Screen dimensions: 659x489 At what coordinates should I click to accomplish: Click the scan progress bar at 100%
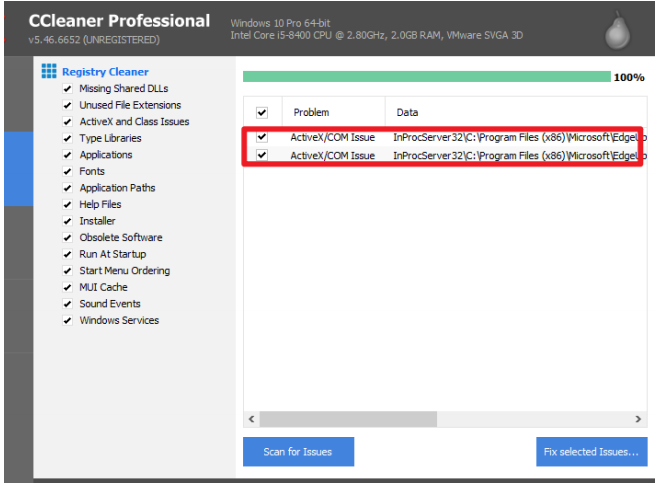click(x=427, y=76)
